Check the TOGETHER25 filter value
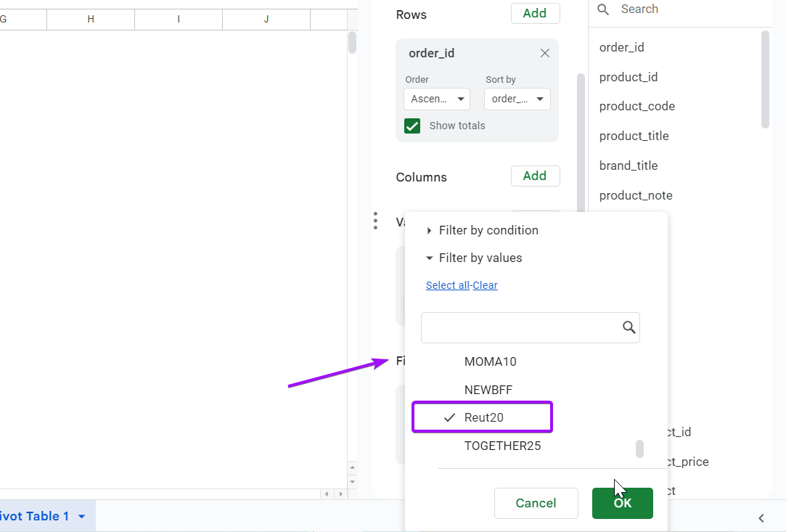 coord(502,446)
